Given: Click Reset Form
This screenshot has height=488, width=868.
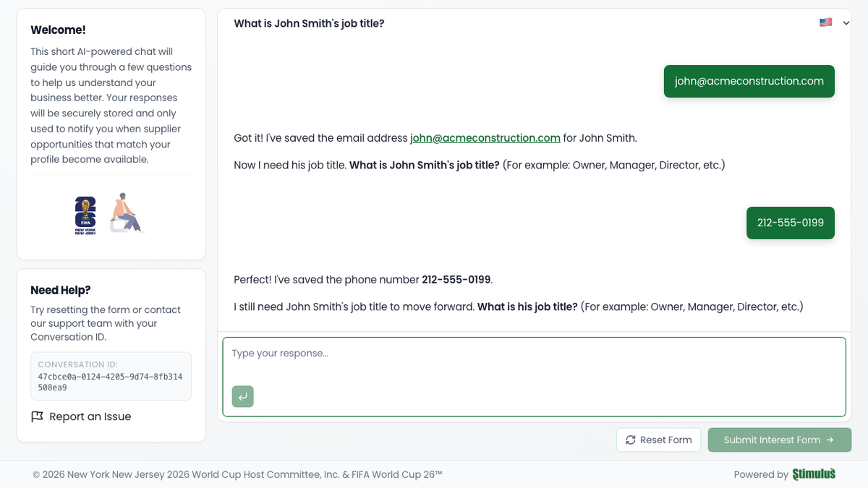Looking at the screenshot, I should [658, 440].
